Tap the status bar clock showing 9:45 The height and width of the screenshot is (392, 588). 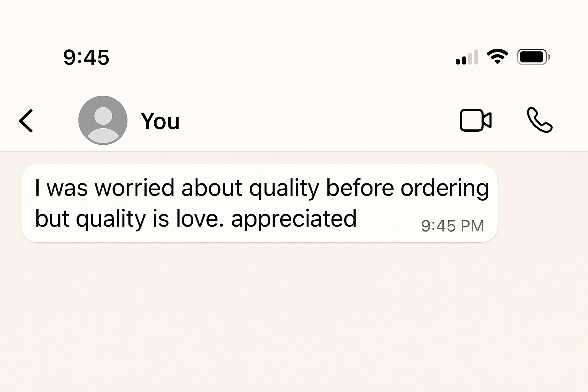[x=86, y=57]
